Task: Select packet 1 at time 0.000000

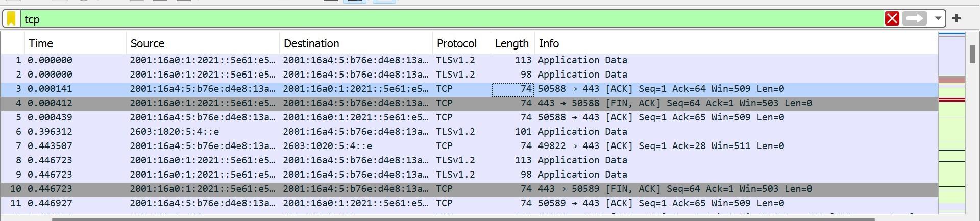Action: click(x=469, y=60)
